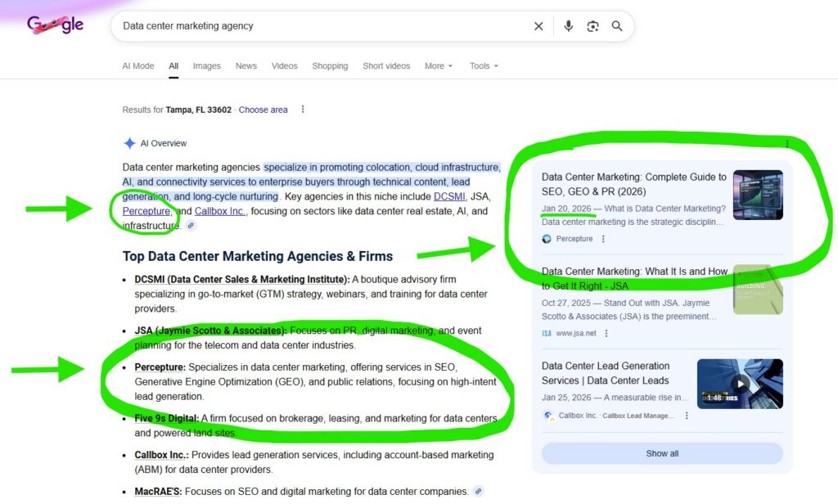Clear the search query using the X icon
This screenshot has height=504, width=838.
[x=538, y=25]
